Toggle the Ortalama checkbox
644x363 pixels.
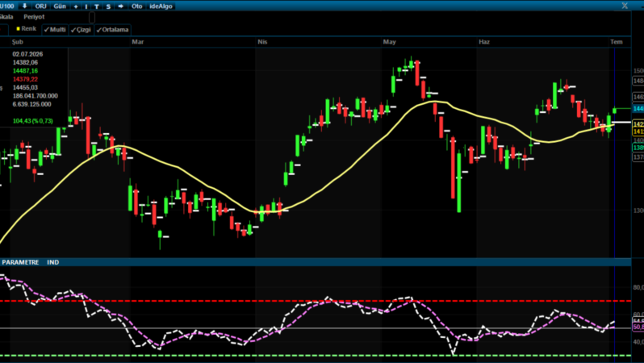(112, 30)
